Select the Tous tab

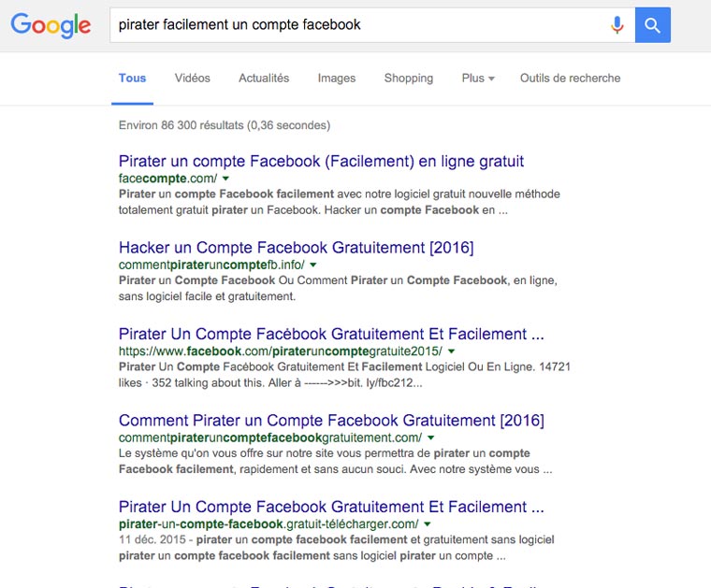point(133,78)
